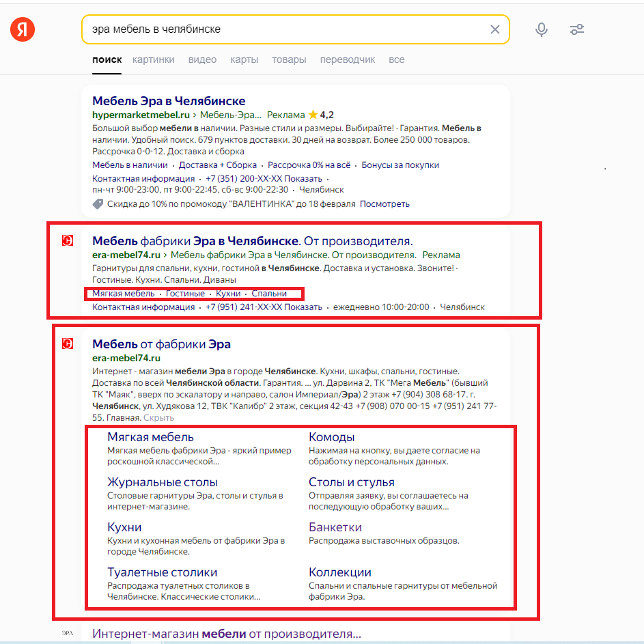The width and height of the screenshot is (644, 644).
Task: Open 'Контактная информация' in hypermarketmebel ad
Action: 143,179
